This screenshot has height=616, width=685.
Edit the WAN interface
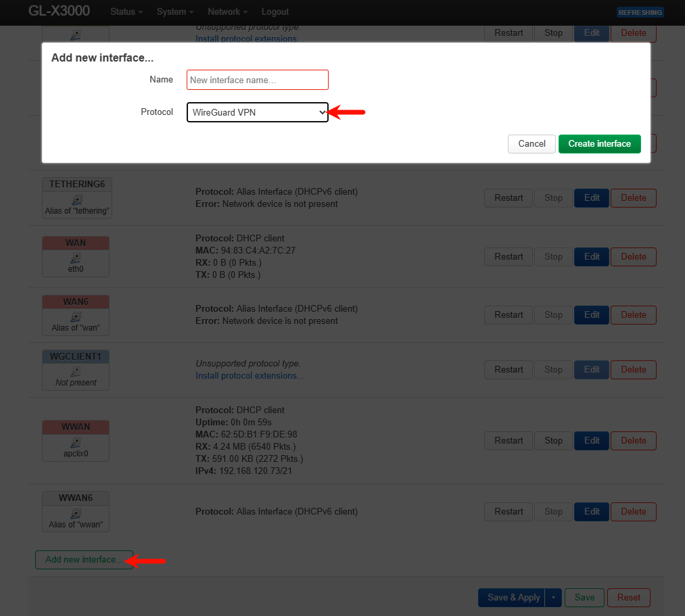(x=592, y=257)
